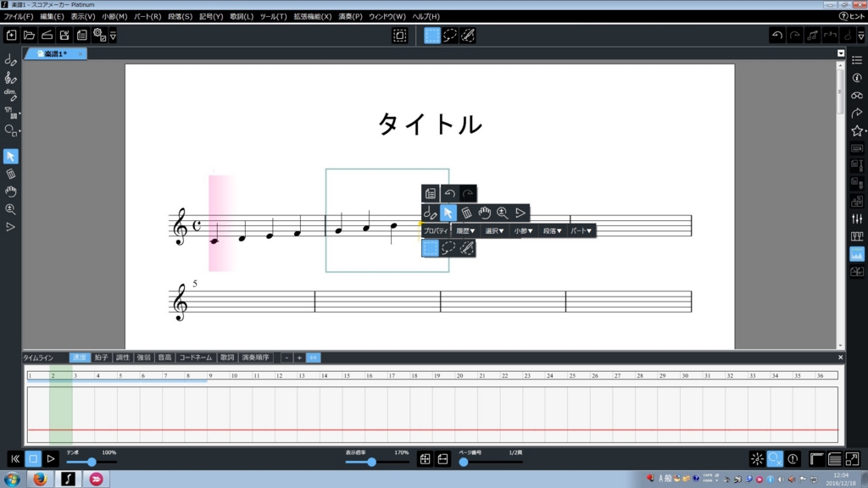The height and width of the screenshot is (488, 868).
Task: Toggle the timeline fit-width arrows button
Action: 314,358
